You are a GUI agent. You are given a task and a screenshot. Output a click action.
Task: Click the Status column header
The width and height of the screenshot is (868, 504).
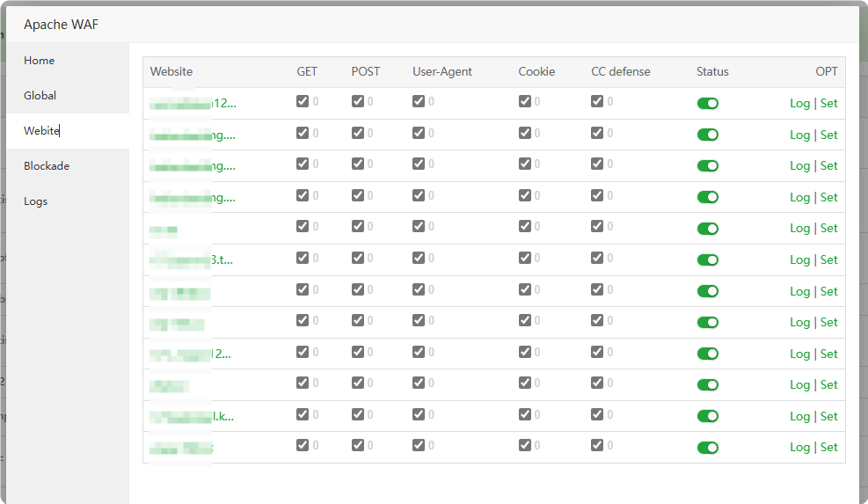click(712, 71)
